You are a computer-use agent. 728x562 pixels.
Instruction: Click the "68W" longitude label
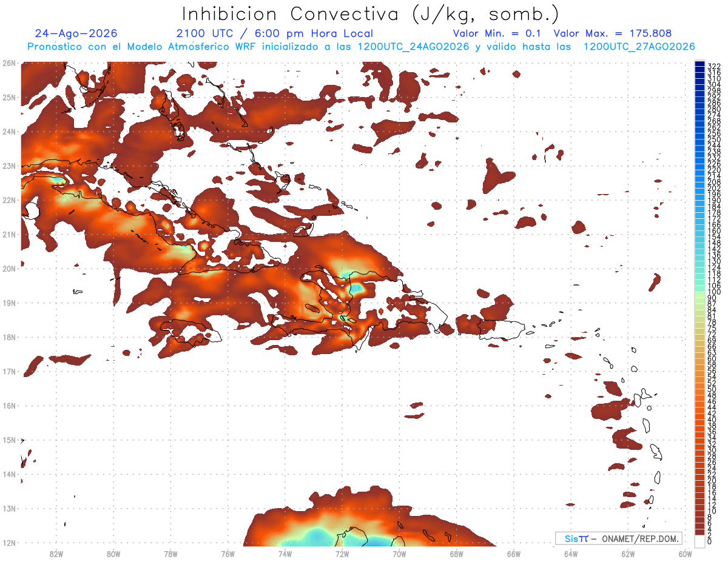[457, 554]
